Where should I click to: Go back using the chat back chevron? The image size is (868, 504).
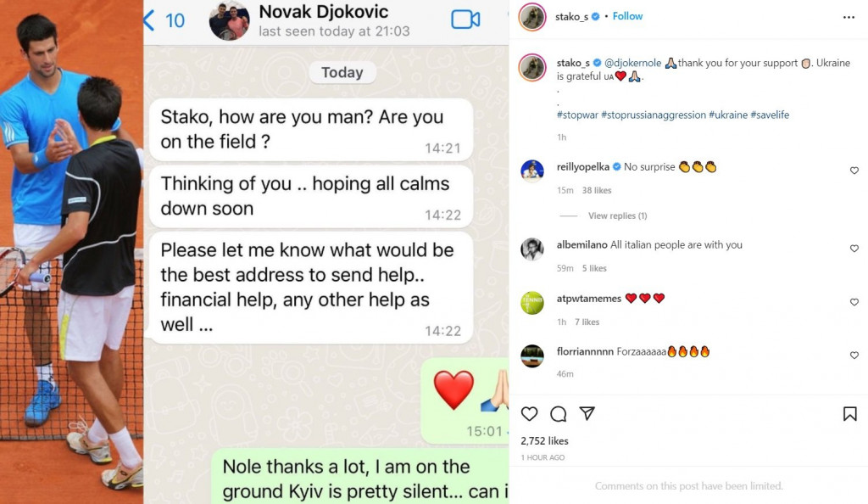click(x=148, y=20)
